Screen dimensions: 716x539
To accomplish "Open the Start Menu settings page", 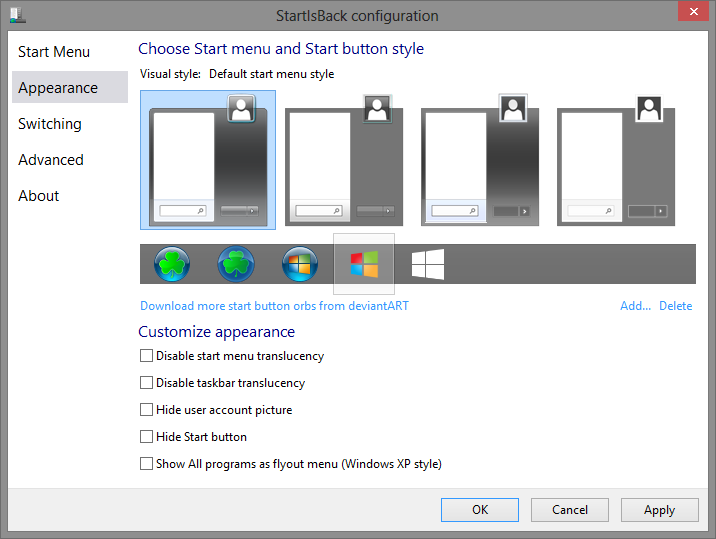I will click(x=54, y=52).
